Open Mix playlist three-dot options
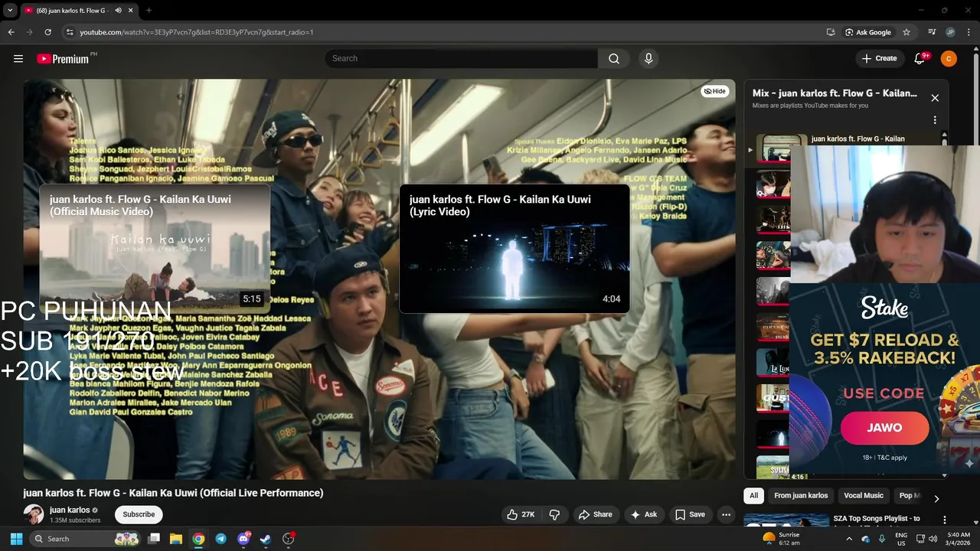Screen dimensions: 980x551 click(x=935, y=120)
